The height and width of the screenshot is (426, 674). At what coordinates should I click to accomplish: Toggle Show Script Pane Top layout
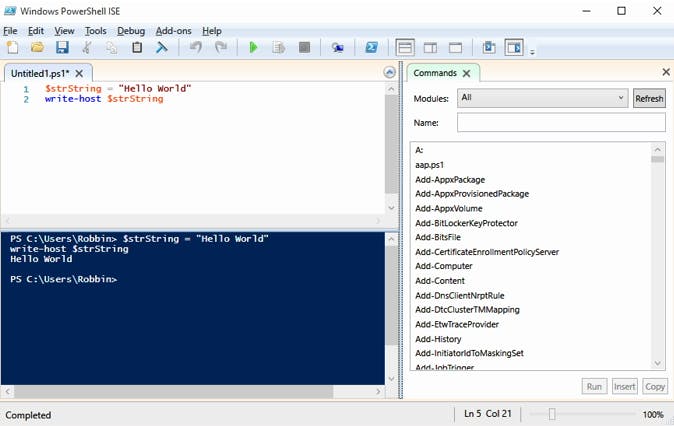click(405, 47)
